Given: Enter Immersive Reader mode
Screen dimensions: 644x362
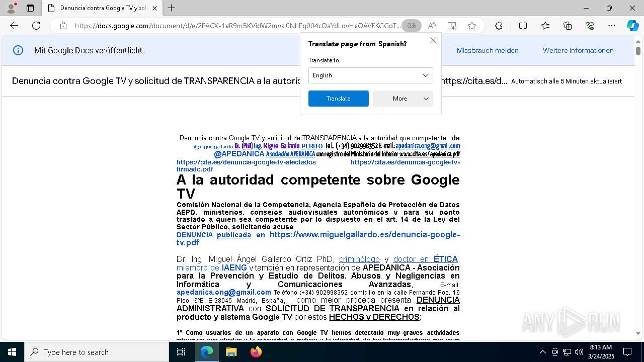Looking at the screenshot, I should (x=452, y=26).
